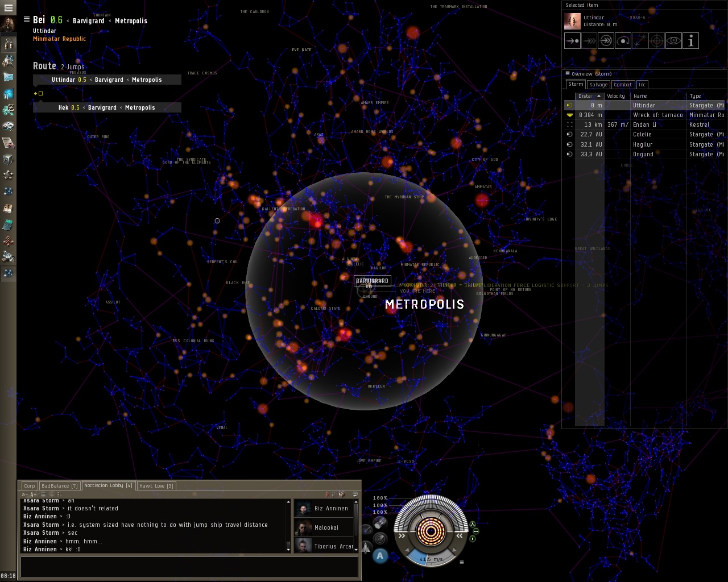Click Jump through stargate action button
Viewport: 728px width, 582px height.
click(606, 41)
